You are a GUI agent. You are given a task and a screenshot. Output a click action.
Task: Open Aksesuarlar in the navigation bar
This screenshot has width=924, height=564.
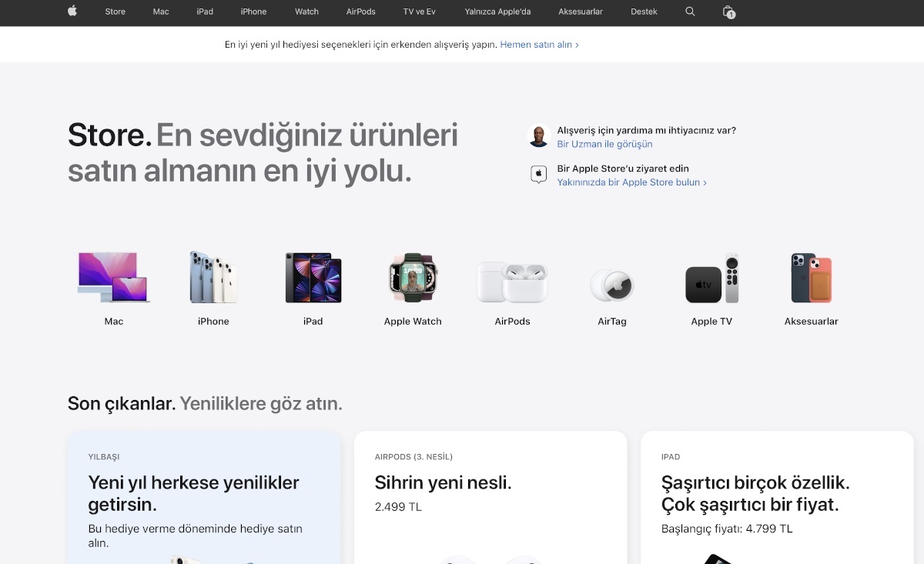tap(581, 12)
